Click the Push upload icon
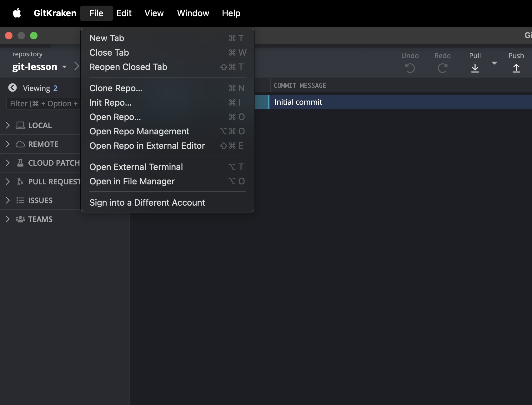Image resolution: width=532 pixels, height=405 pixels. [x=516, y=68]
